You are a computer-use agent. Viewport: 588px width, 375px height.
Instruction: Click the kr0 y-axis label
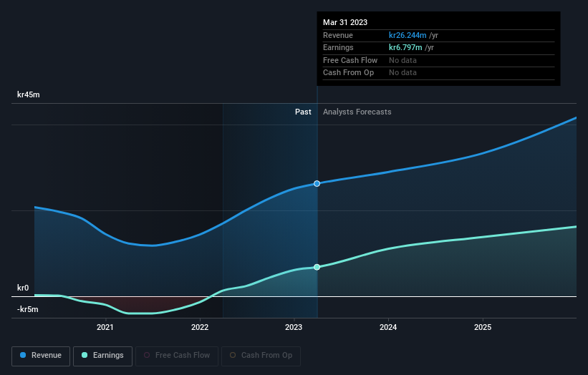[23, 288]
